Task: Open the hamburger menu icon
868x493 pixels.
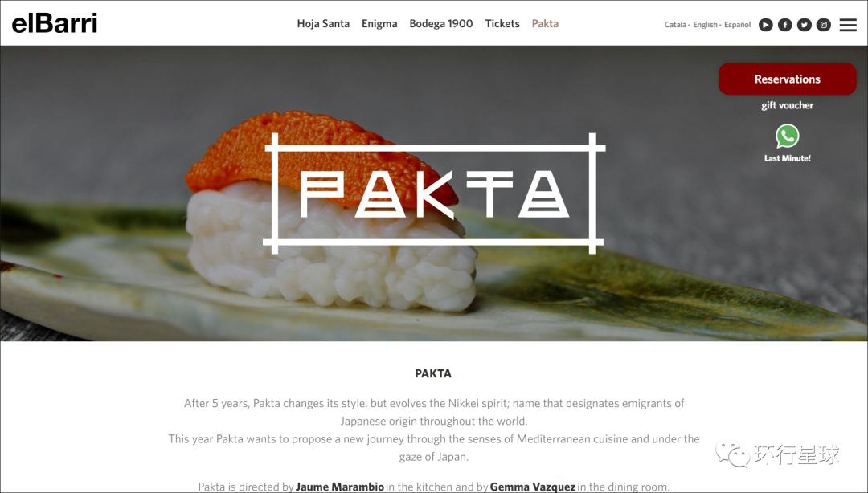Action: tap(848, 25)
